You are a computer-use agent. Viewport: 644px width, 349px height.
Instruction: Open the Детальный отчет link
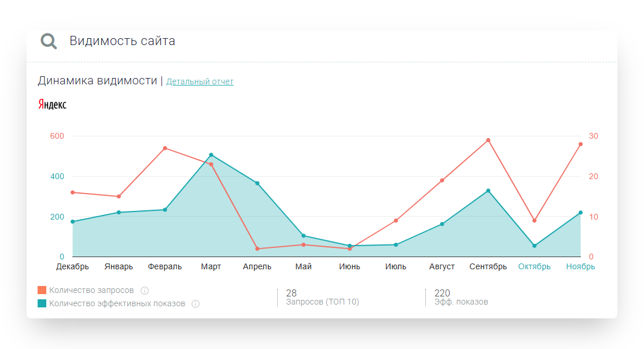200,82
